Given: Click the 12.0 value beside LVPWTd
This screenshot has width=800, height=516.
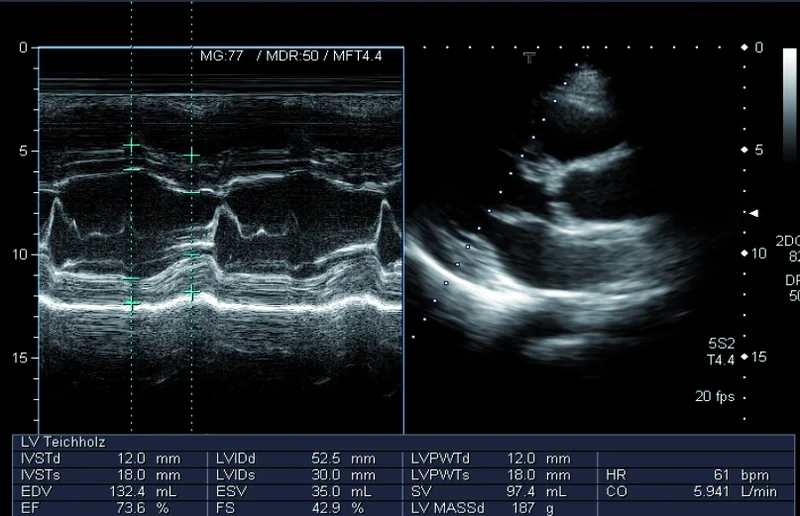Looking at the screenshot, I should 521,458.
